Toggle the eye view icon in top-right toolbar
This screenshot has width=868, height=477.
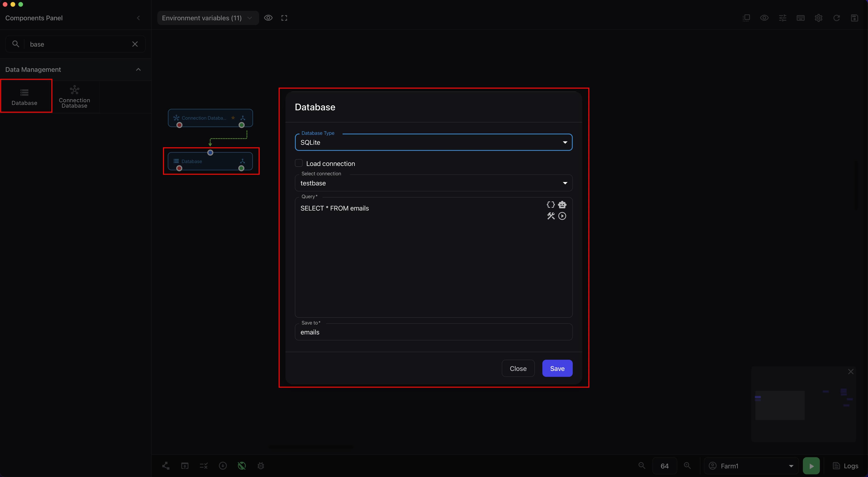(764, 18)
